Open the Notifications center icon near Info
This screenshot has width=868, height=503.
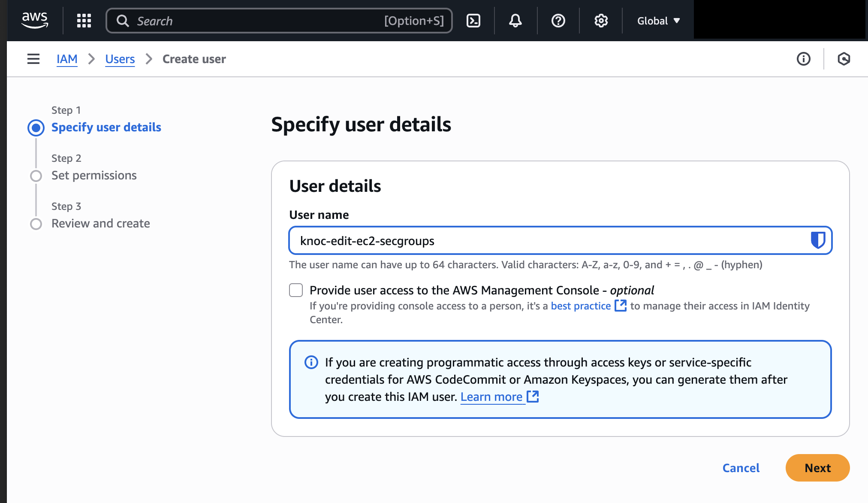(x=844, y=59)
